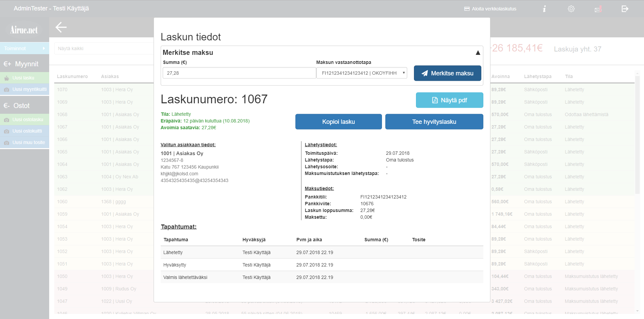The width and height of the screenshot is (644, 319).
Task: Click camera icon beside Uusi ostolasku
Action: click(x=6, y=120)
